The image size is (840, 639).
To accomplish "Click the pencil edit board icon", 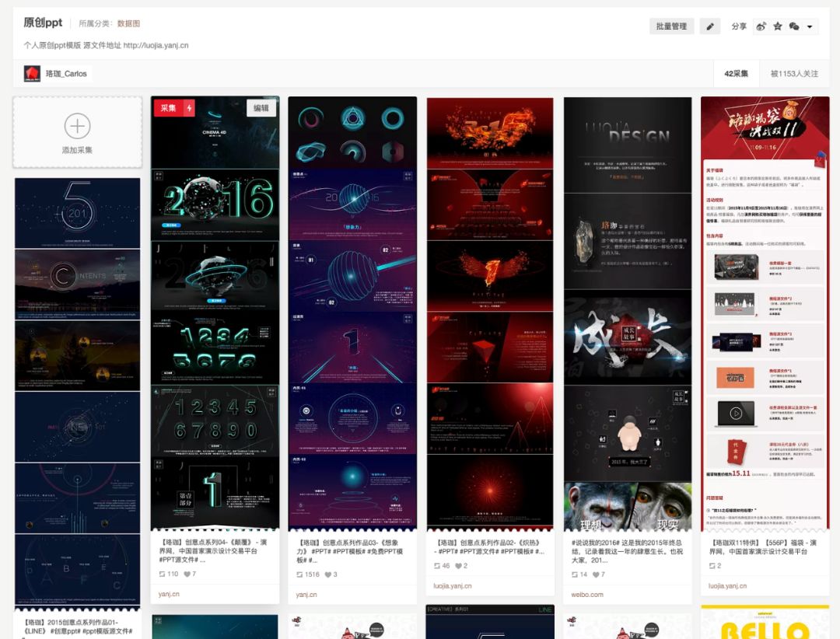I will 710,26.
